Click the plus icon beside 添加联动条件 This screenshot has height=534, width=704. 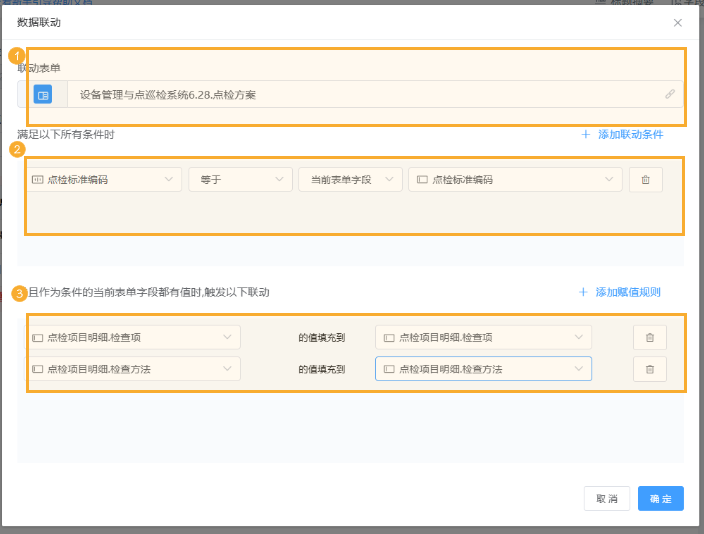click(x=585, y=134)
